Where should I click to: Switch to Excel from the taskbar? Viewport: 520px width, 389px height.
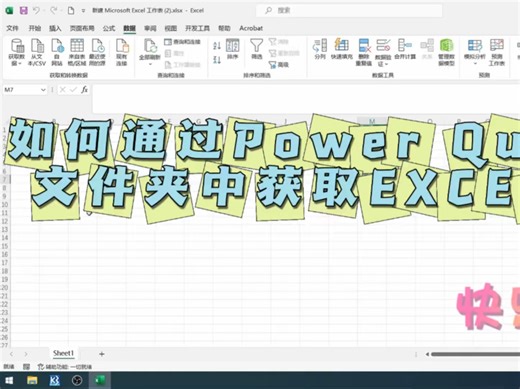click(x=100, y=380)
